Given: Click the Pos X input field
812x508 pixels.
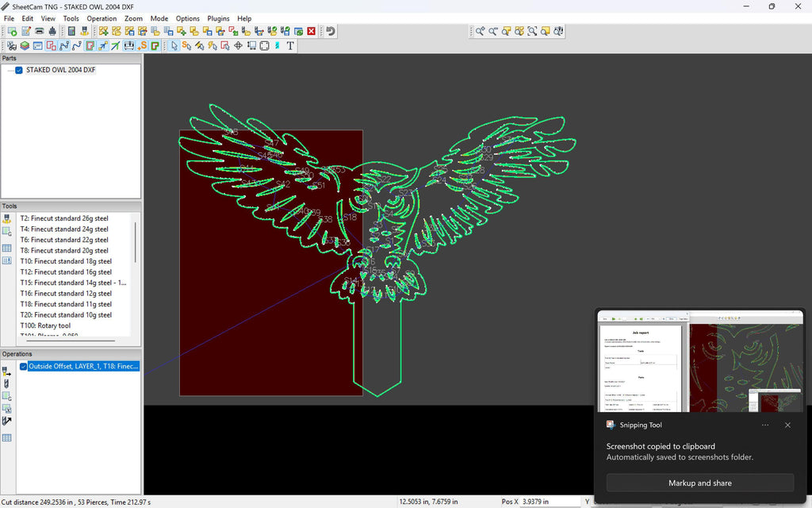Looking at the screenshot, I should pos(550,502).
